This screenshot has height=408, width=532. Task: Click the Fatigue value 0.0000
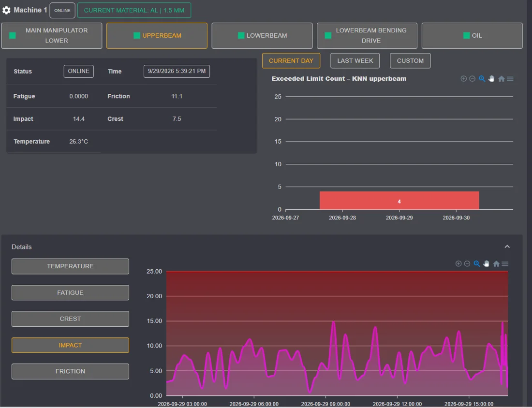coord(79,96)
